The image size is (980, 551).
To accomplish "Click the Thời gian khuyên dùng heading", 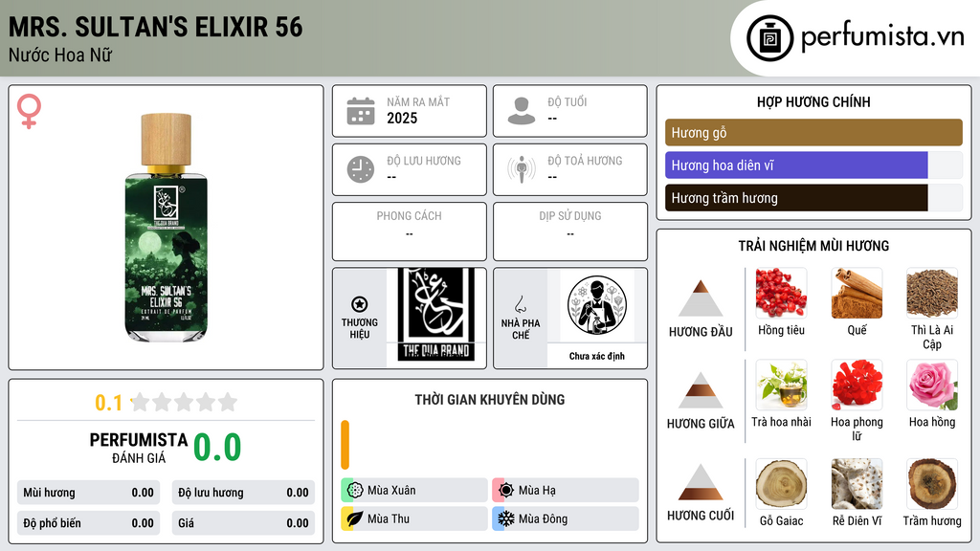I will (x=490, y=400).
